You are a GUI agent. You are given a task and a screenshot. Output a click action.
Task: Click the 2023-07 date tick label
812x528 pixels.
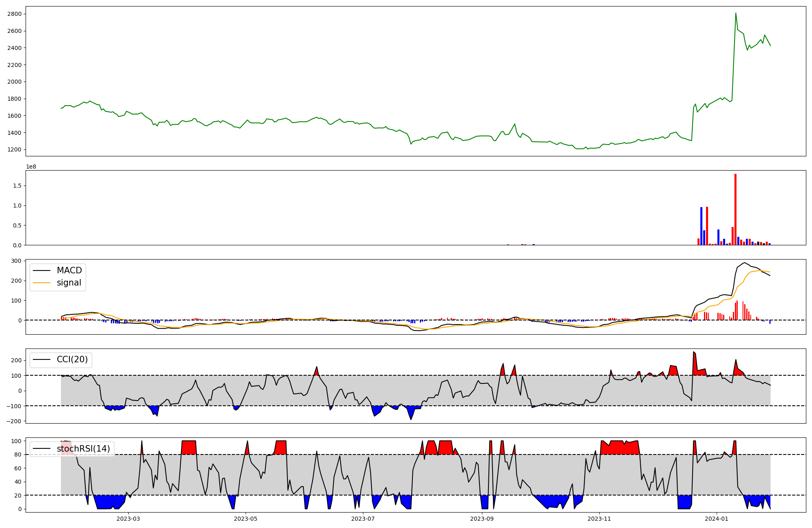363,519
